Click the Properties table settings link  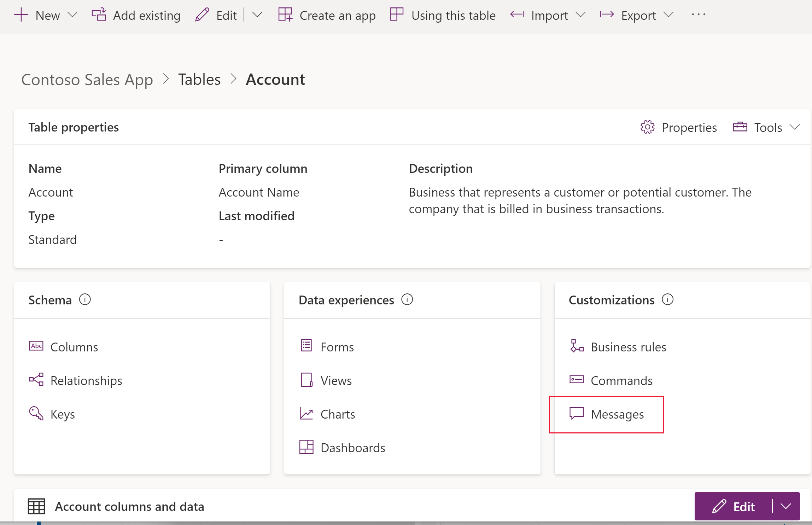(x=679, y=127)
